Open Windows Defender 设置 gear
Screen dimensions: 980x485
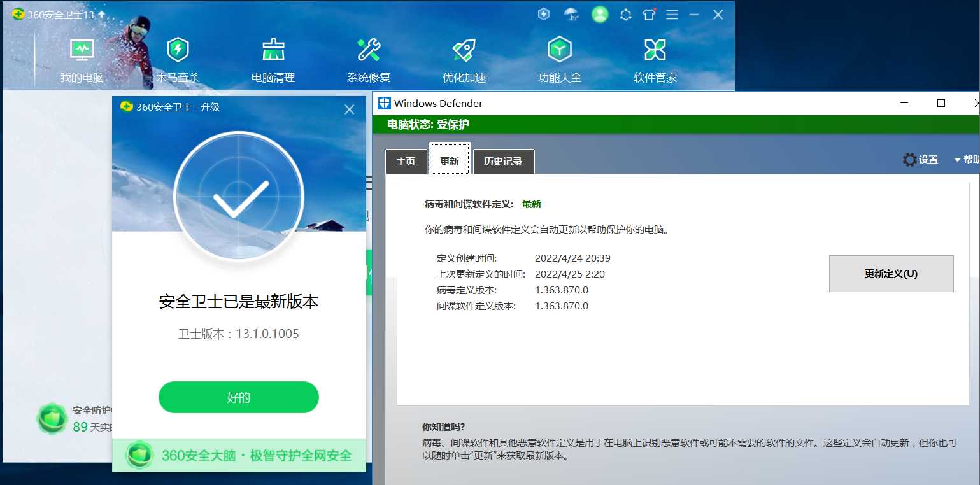pyautogui.click(x=921, y=160)
